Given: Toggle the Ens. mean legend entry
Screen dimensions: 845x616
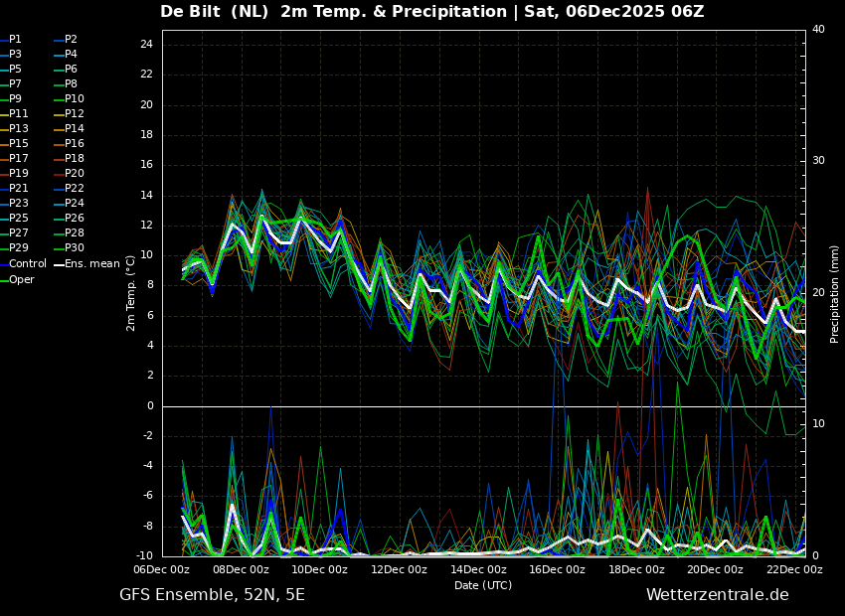Looking at the screenshot, I should pos(92,264).
